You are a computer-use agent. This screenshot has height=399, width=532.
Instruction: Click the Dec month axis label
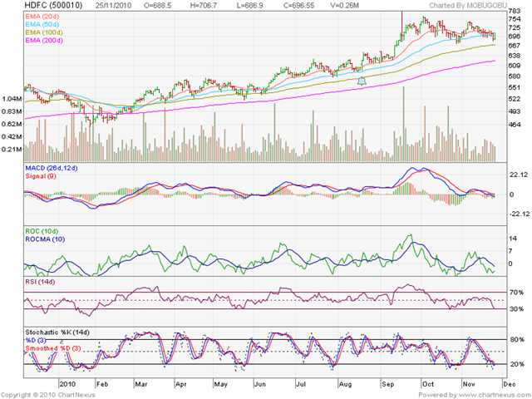(x=510, y=384)
